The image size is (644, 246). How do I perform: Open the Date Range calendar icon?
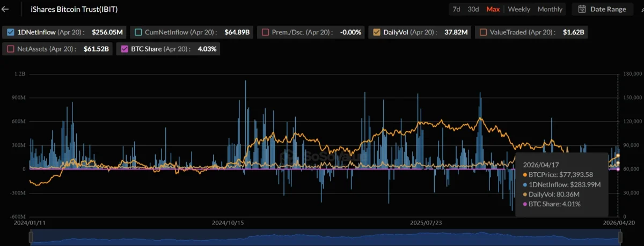pos(582,9)
